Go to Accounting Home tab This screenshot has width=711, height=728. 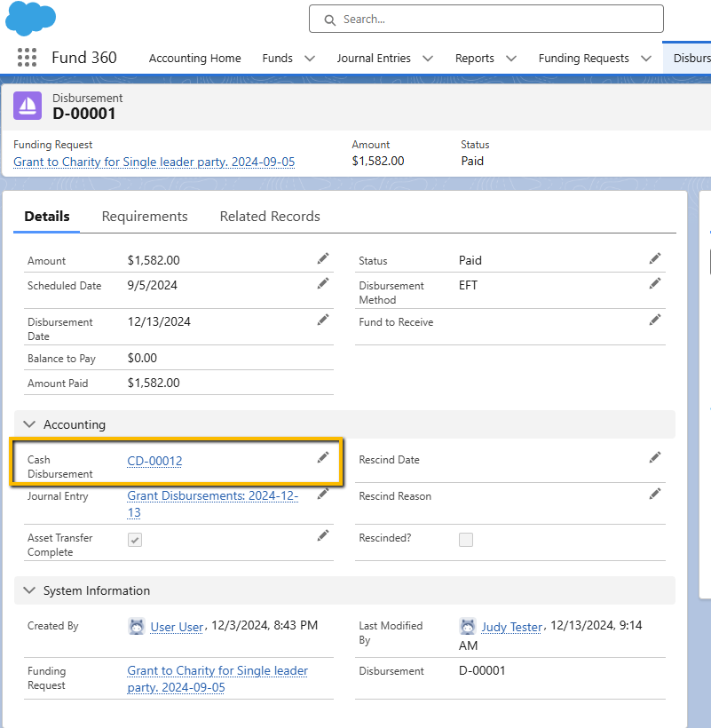[x=195, y=58]
